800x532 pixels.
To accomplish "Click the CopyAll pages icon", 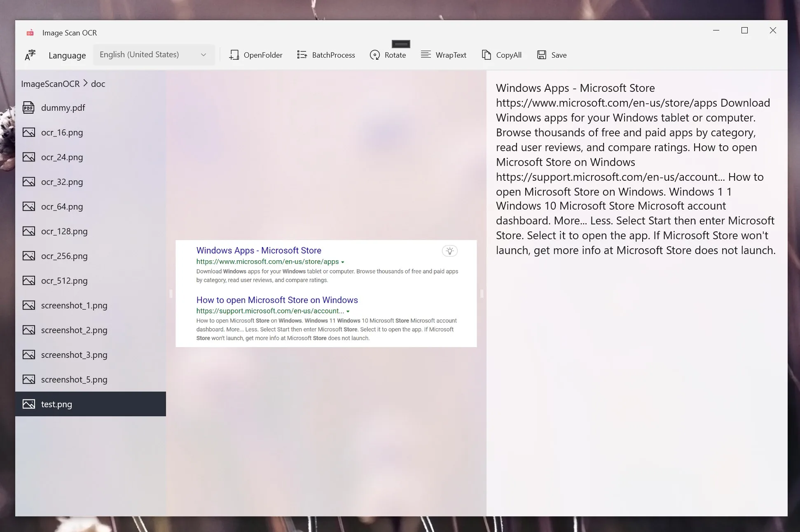I will [486, 55].
